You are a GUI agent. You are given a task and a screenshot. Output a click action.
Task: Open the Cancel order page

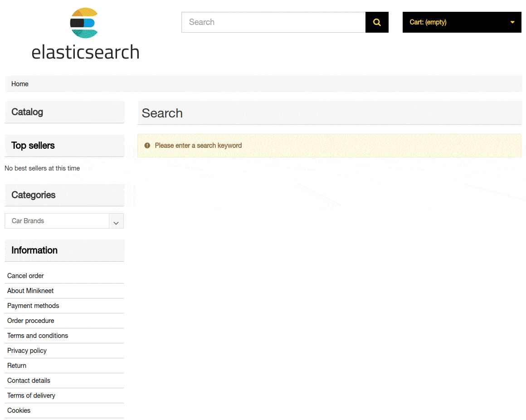[x=25, y=276]
